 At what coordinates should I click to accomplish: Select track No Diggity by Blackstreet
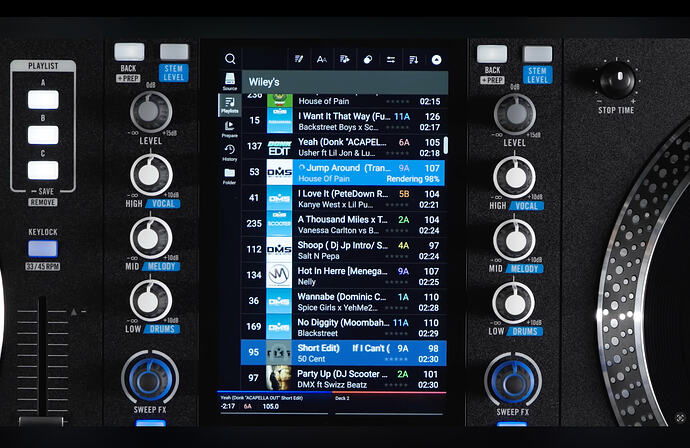click(x=344, y=327)
